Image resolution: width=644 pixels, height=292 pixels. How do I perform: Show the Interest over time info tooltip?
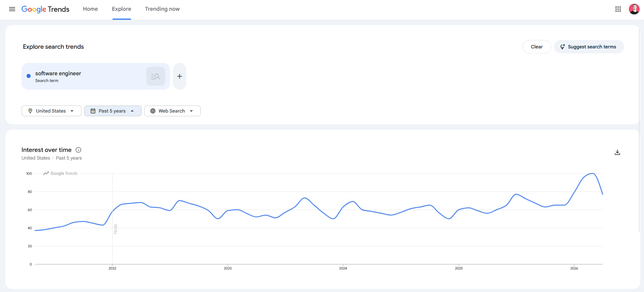78,150
